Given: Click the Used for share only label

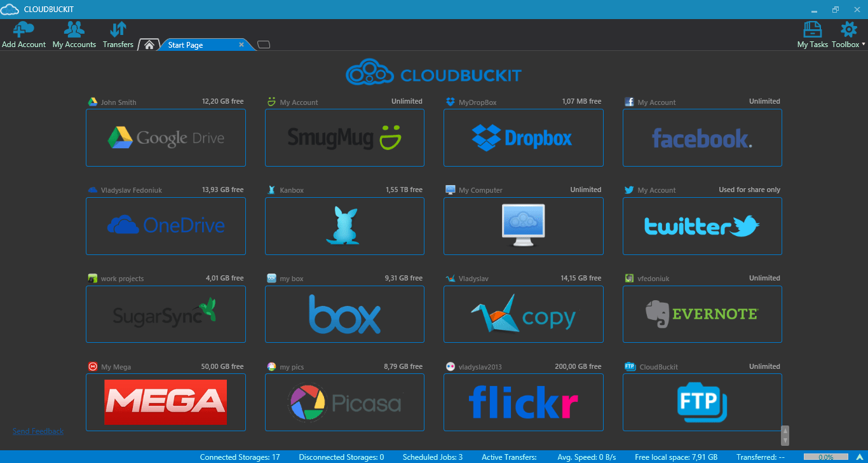Looking at the screenshot, I should pos(749,190).
